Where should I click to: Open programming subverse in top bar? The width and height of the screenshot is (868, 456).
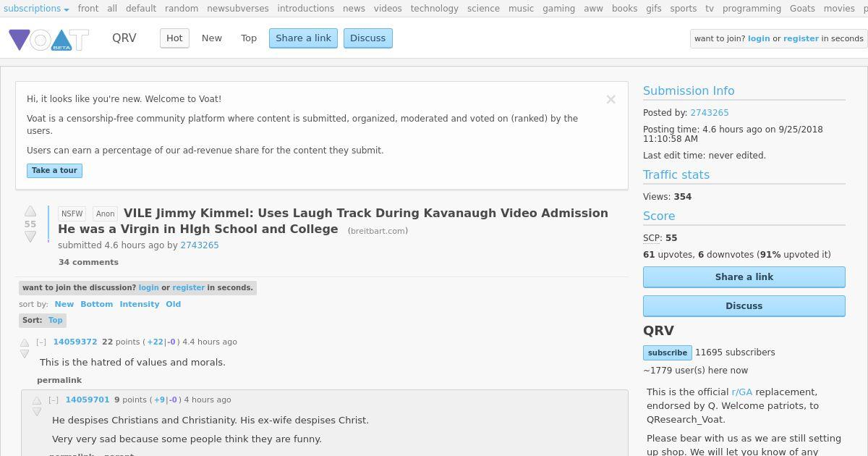(752, 9)
